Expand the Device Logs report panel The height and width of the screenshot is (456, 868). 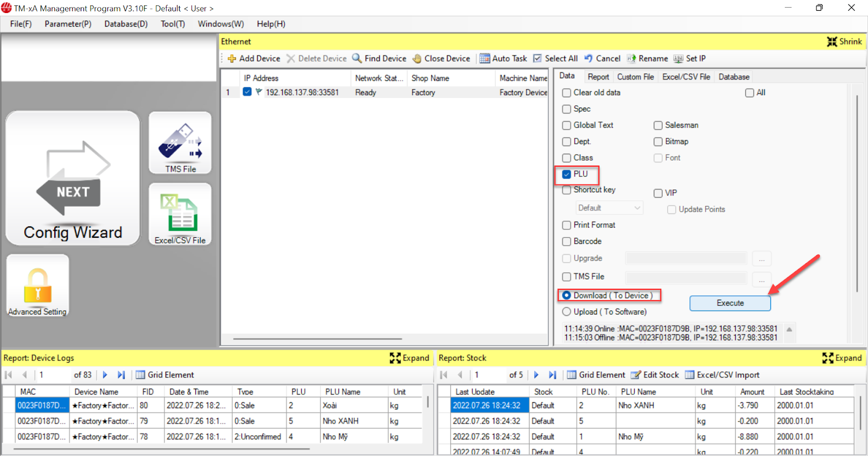[x=410, y=358]
